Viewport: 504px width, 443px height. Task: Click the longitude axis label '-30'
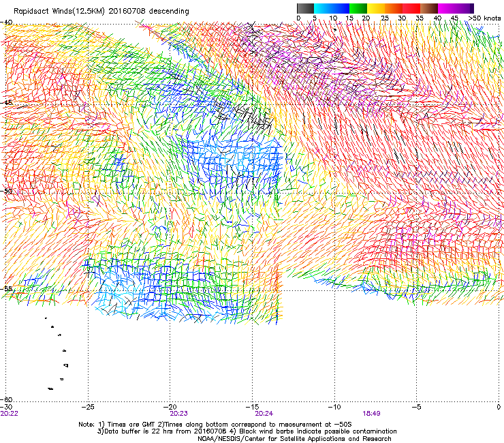coord(6,407)
